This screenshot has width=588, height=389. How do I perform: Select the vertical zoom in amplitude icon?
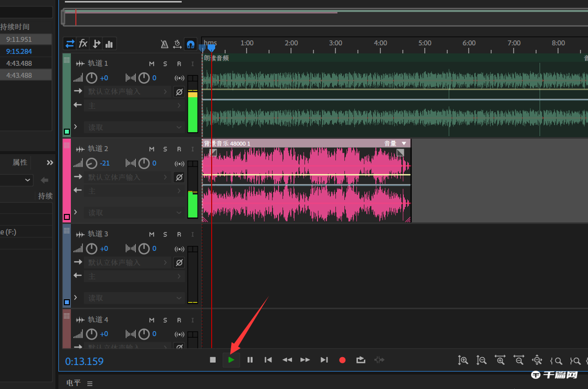click(462, 360)
